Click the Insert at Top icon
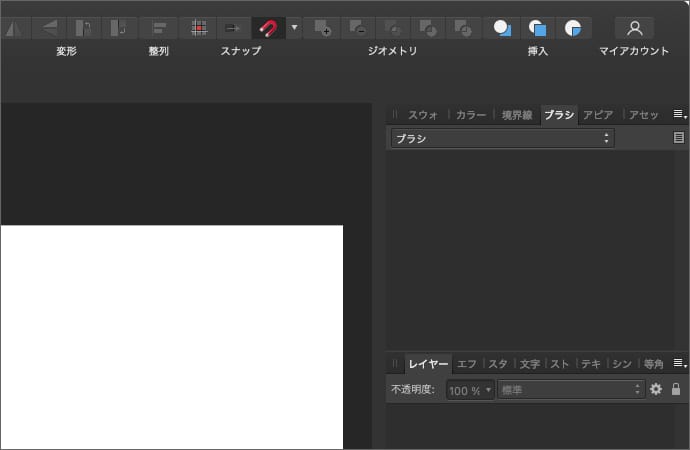The height and width of the screenshot is (450, 690). 538,28
